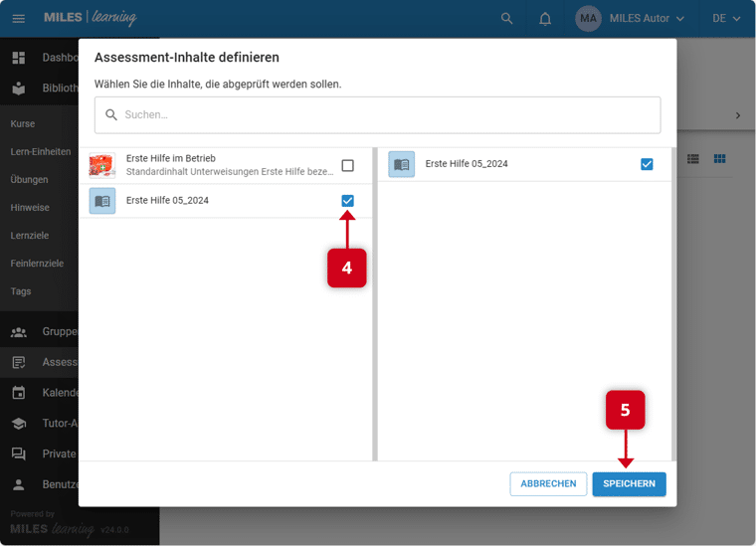Click the search magnifier in top bar
The width and height of the screenshot is (756, 546).
[507, 19]
